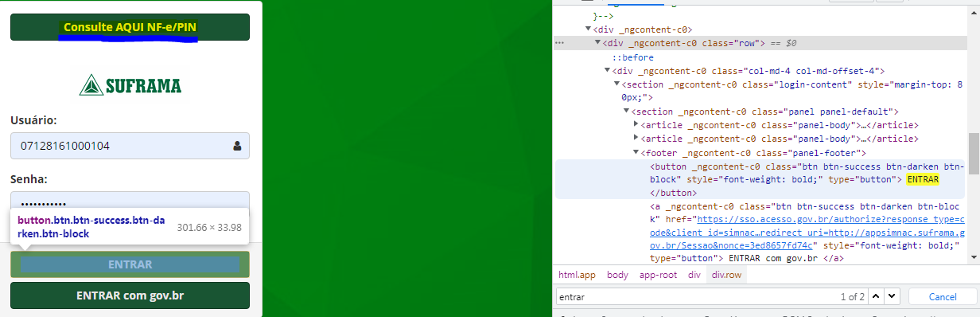This screenshot has height=317, width=980.
Task: Collapse the col-md-4 col-md-offset-4 div node
Action: (607, 71)
